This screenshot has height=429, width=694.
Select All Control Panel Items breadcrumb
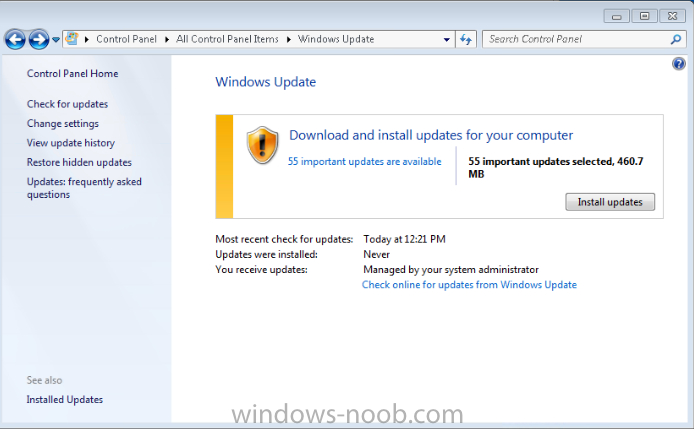click(227, 39)
